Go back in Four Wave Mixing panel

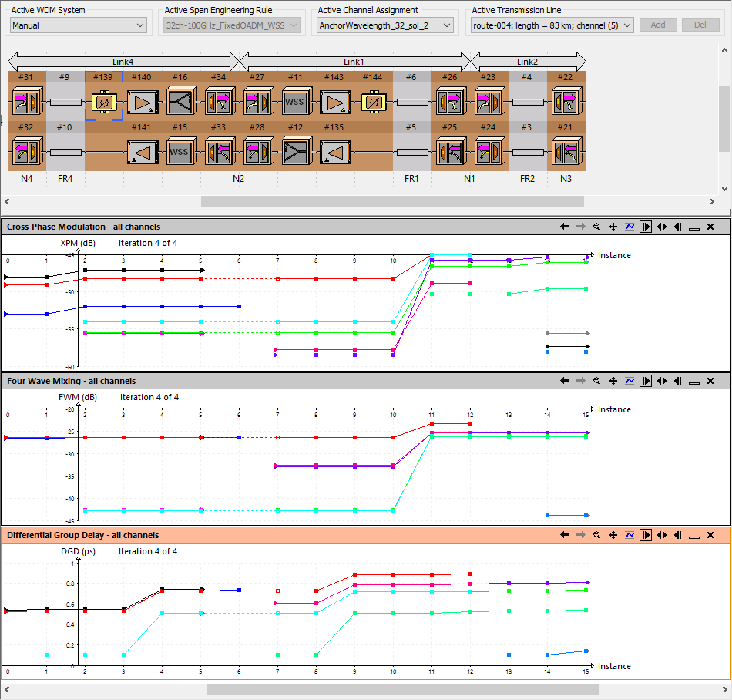pyautogui.click(x=565, y=381)
